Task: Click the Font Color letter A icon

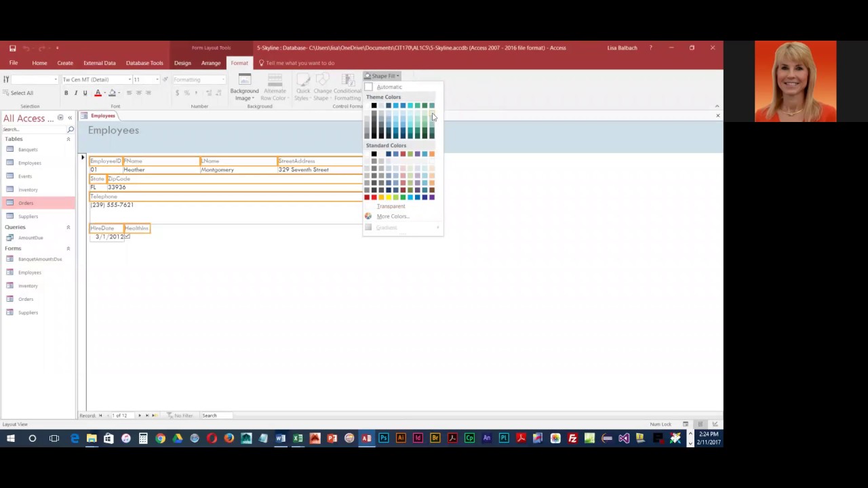Action: pyautogui.click(x=98, y=93)
